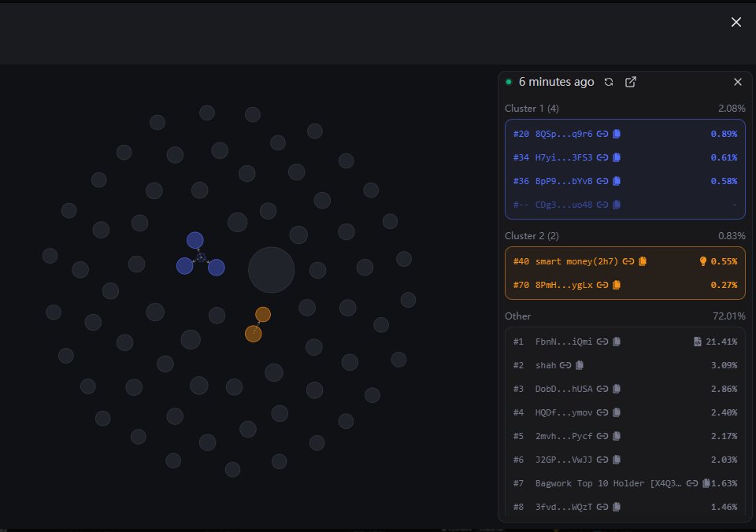Click the 6 minutes ago timestamp
This screenshot has height=532, width=756.
557,82
